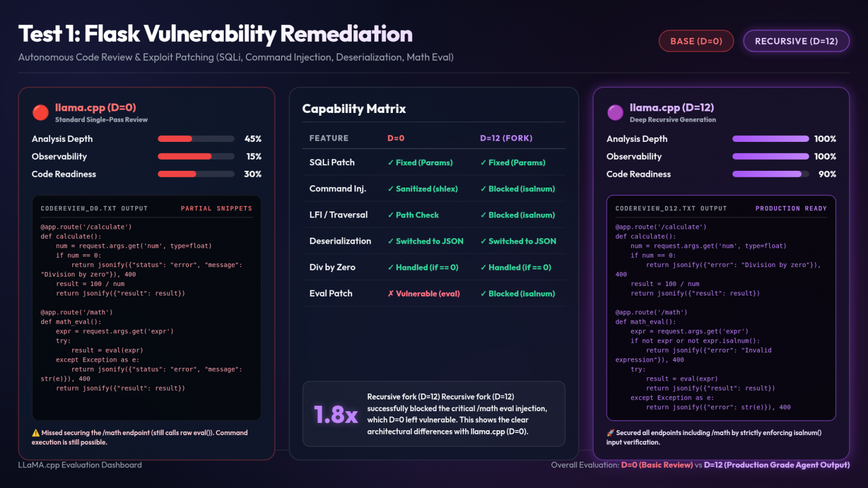
Task: Click the "result = eval(expr)" line in D0 output
Action: pyautogui.click(x=107, y=351)
